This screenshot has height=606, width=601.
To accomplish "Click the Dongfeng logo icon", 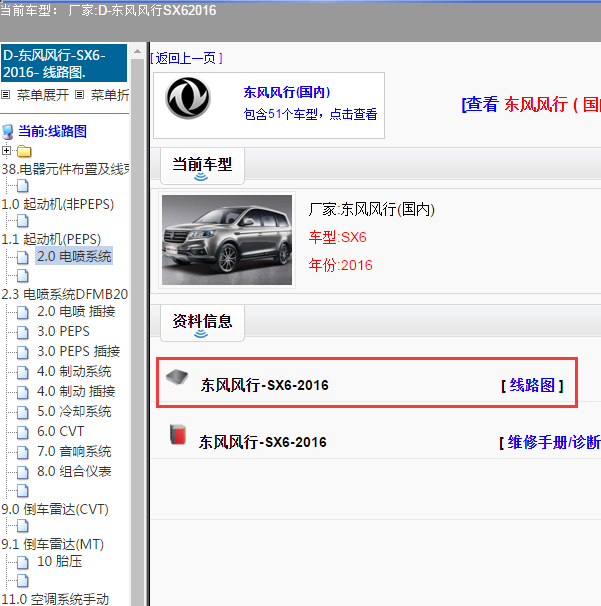I will pos(188,98).
